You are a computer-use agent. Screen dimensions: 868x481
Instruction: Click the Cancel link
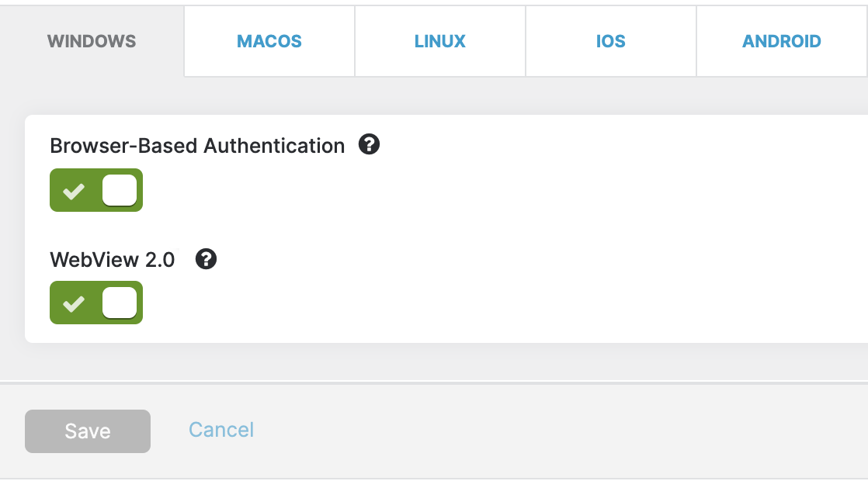pyautogui.click(x=221, y=430)
